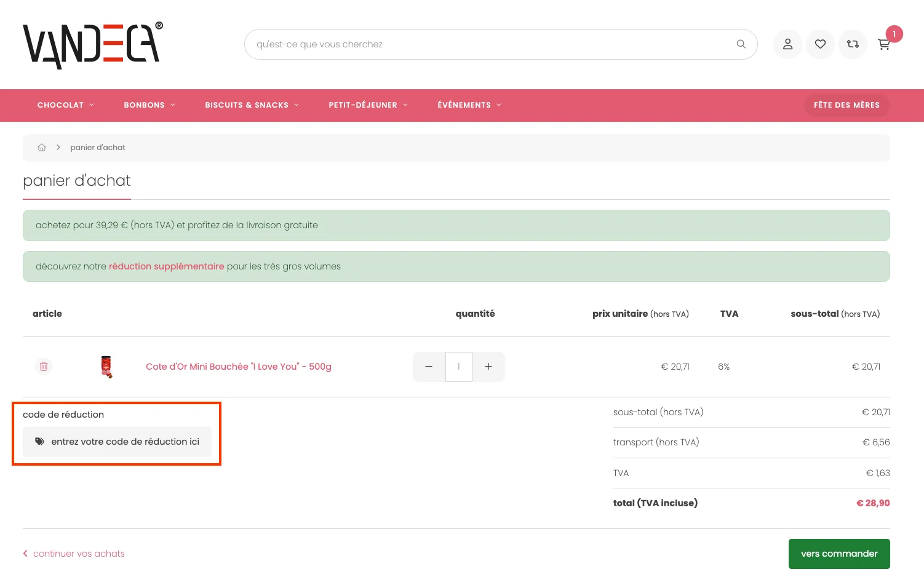Open the compare products arrows icon
924x585 pixels.
(x=853, y=44)
